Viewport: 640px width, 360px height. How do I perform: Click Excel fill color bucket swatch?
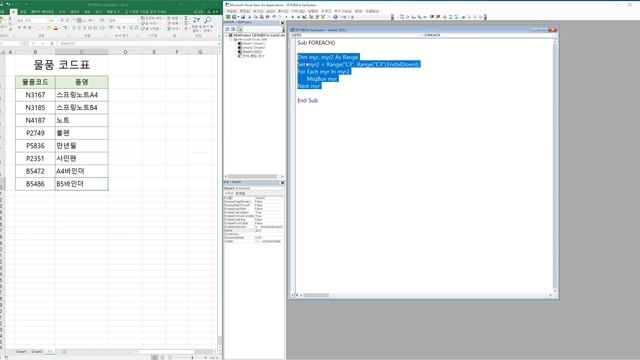click(48, 28)
